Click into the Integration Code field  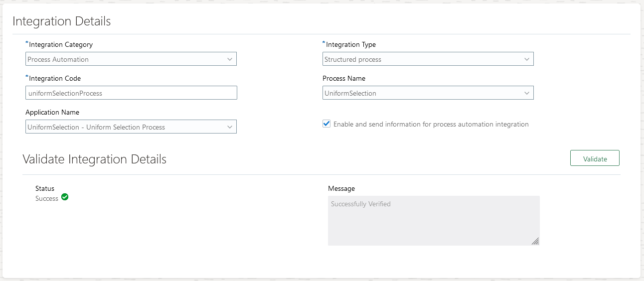point(131,93)
